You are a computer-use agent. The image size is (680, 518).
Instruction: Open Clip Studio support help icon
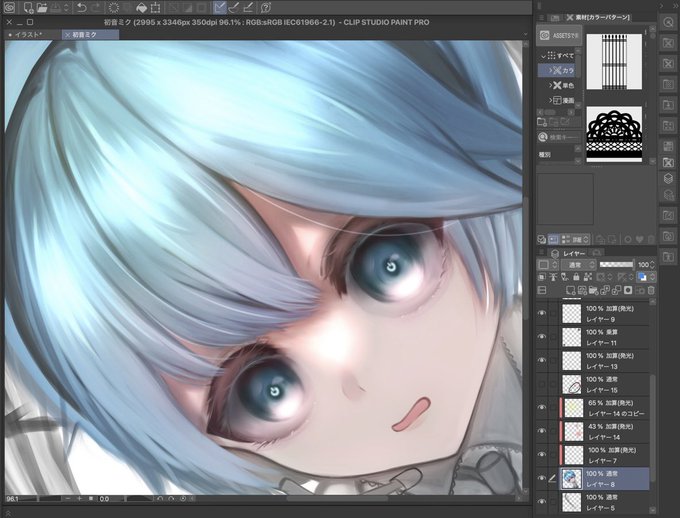click(x=266, y=7)
